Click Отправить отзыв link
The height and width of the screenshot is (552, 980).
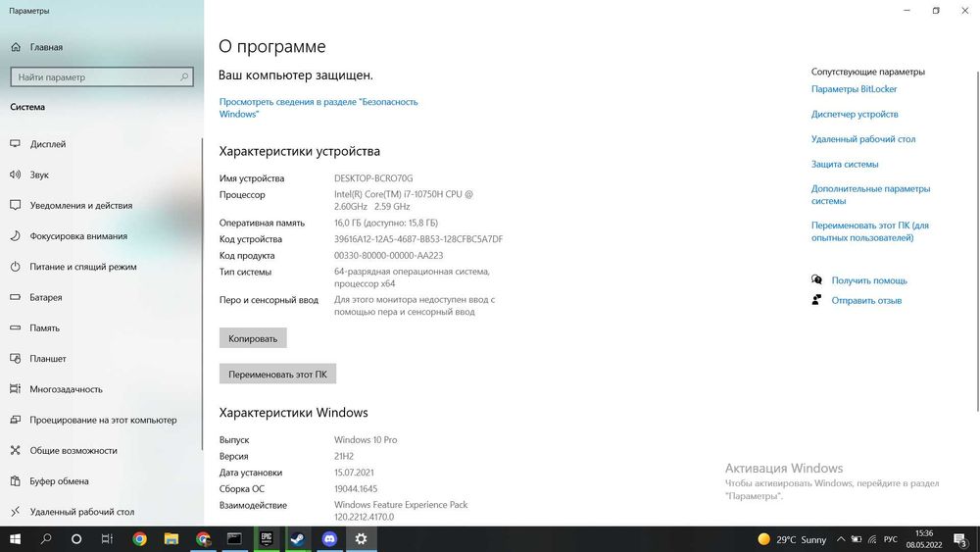click(x=866, y=301)
